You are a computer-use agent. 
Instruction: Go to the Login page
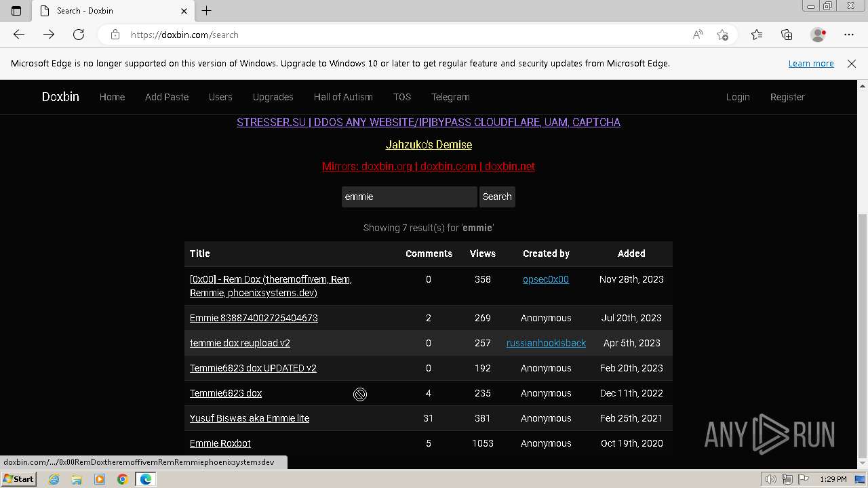738,97
